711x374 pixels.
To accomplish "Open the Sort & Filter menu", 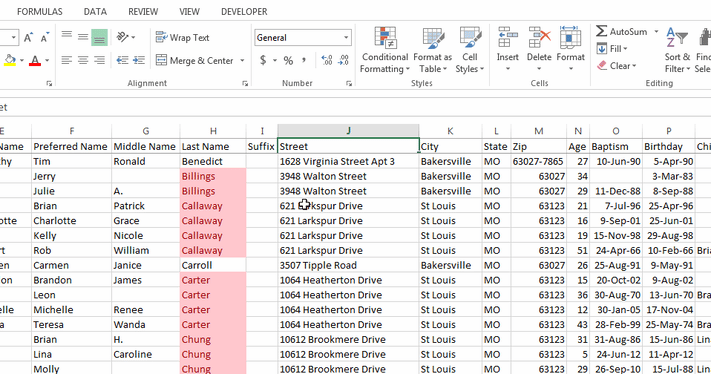I will click(677, 50).
